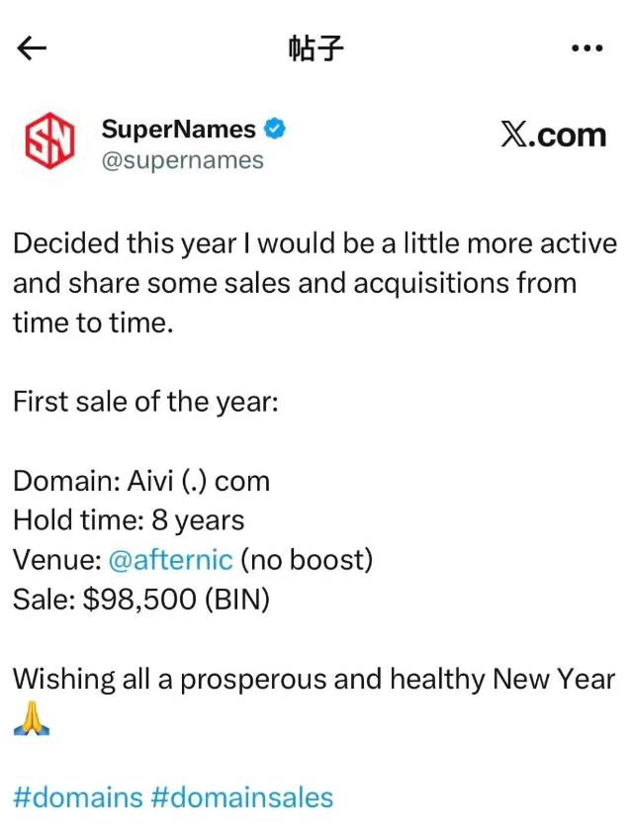The height and width of the screenshot is (840, 631).
Task: Click the "Domain: Aivi (.) com" line
Action: point(141,481)
